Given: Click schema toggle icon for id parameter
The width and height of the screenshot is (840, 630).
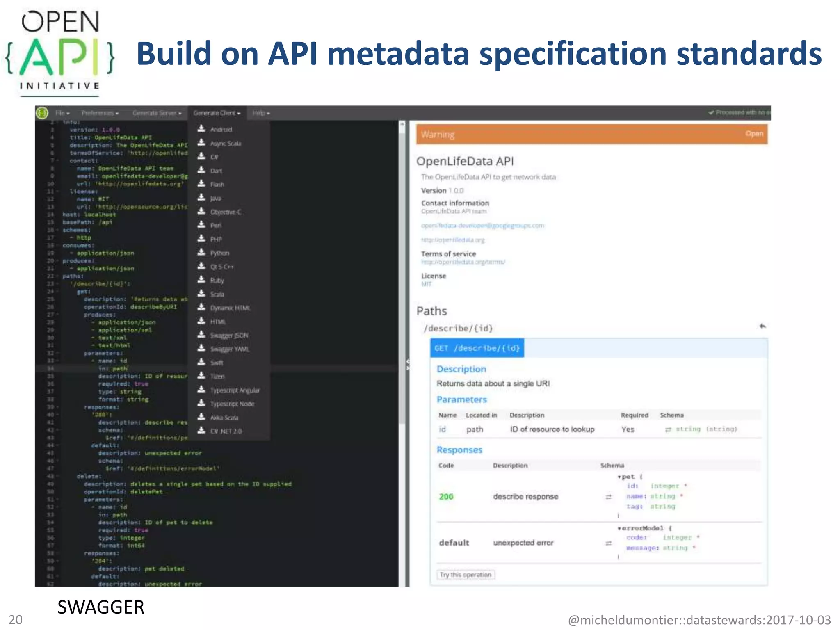Looking at the screenshot, I should (x=668, y=429).
